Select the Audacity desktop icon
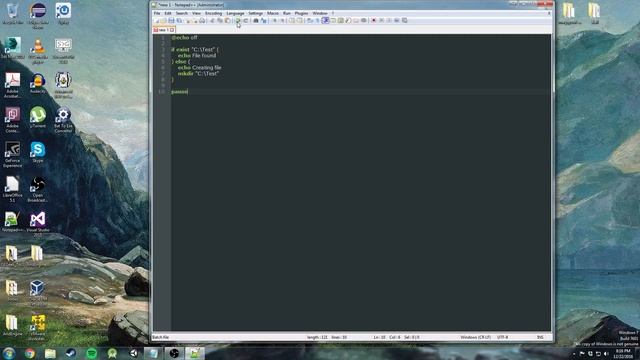The image size is (640, 360). 38,84
